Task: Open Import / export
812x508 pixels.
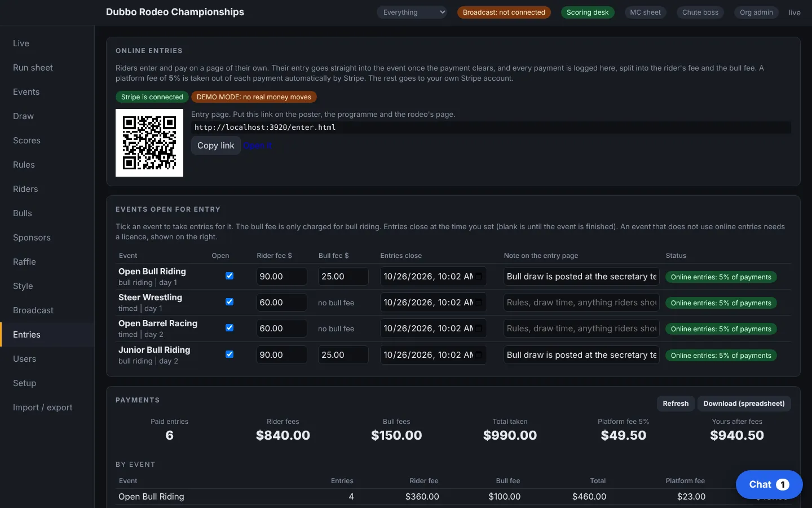Action: click(x=47, y=408)
